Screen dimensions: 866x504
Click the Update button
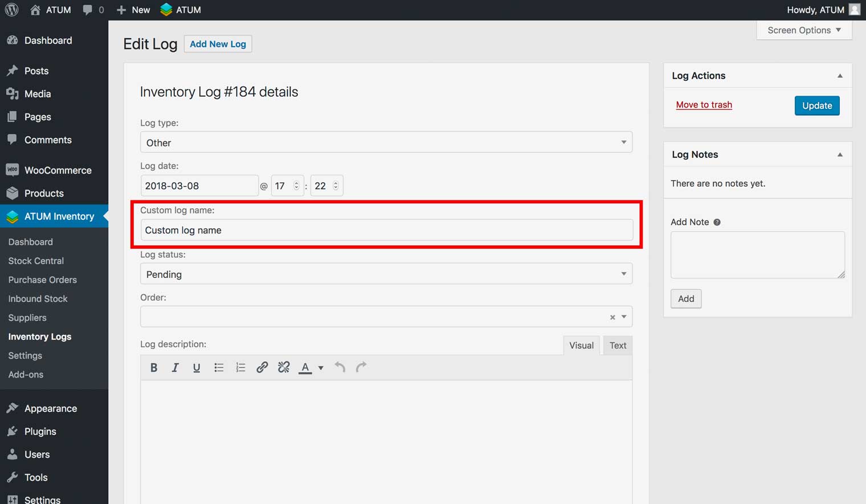817,105
